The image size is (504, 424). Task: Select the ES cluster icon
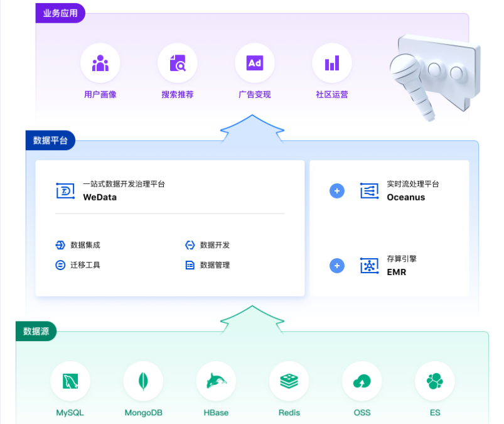(x=435, y=381)
